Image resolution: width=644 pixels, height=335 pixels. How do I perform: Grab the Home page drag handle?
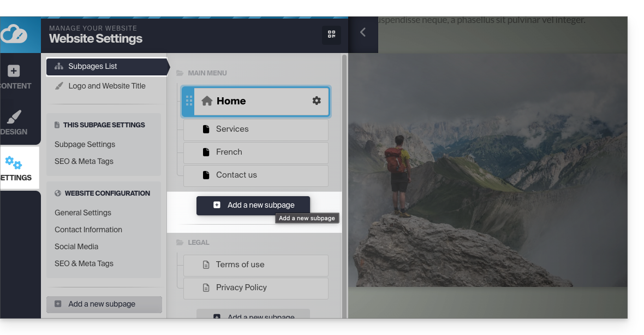point(189,101)
